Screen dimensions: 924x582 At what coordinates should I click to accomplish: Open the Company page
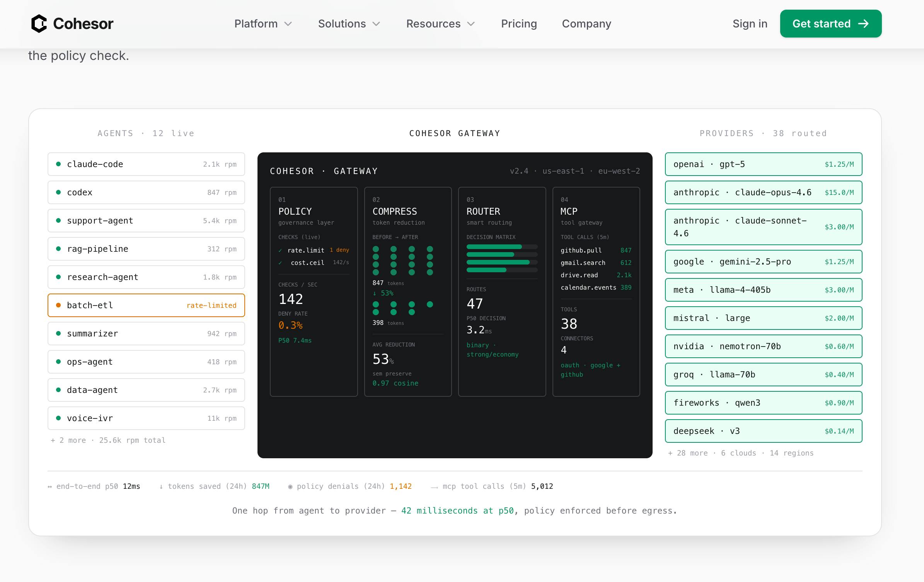click(x=586, y=24)
